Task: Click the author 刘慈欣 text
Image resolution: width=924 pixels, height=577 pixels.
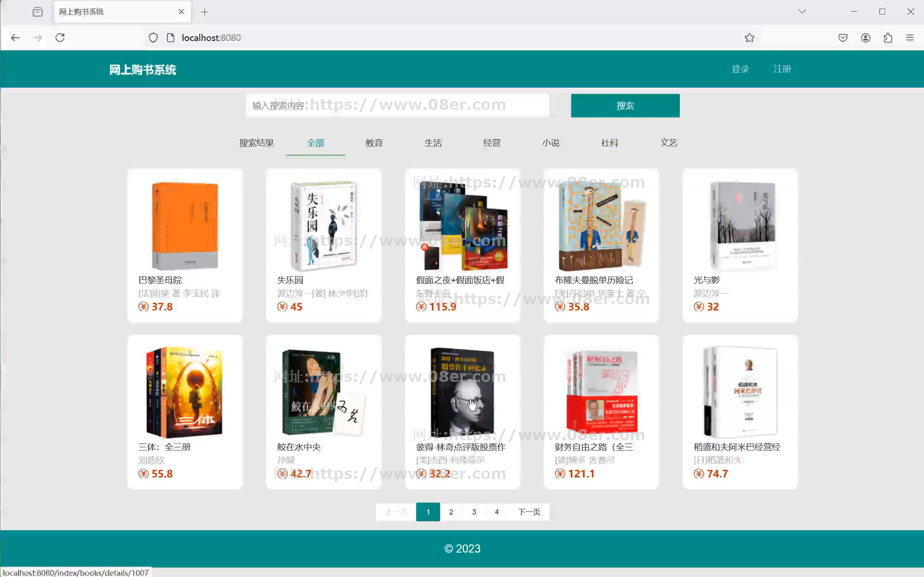Action: tap(151, 460)
